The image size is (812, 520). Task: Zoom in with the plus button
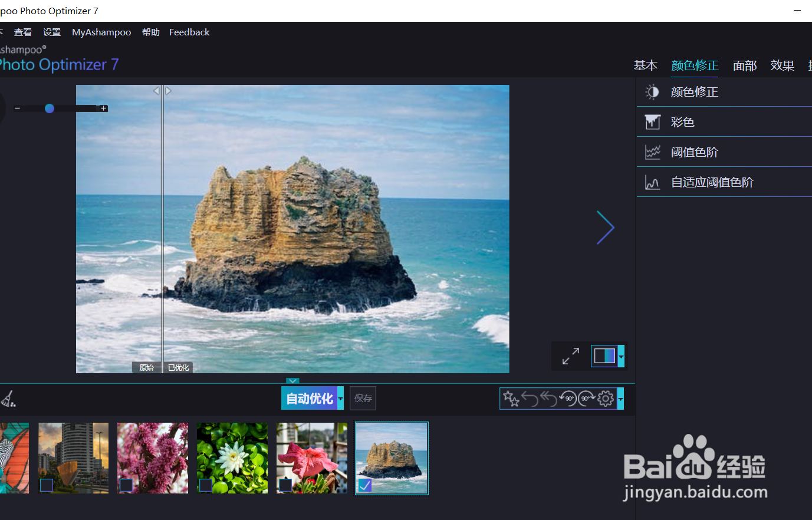pos(104,108)
